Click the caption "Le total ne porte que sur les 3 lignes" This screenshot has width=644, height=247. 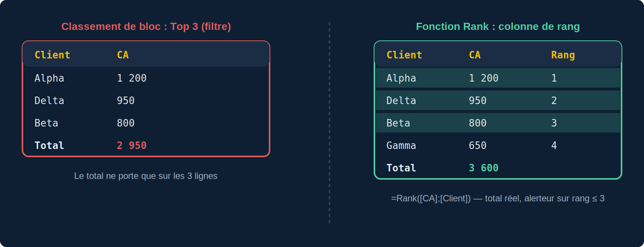pos(146,176)
